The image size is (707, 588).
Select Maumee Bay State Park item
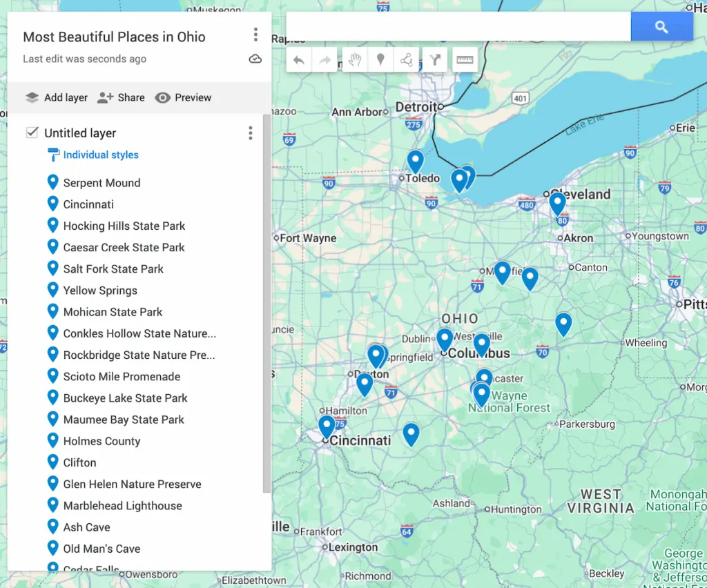click(124, 420)
